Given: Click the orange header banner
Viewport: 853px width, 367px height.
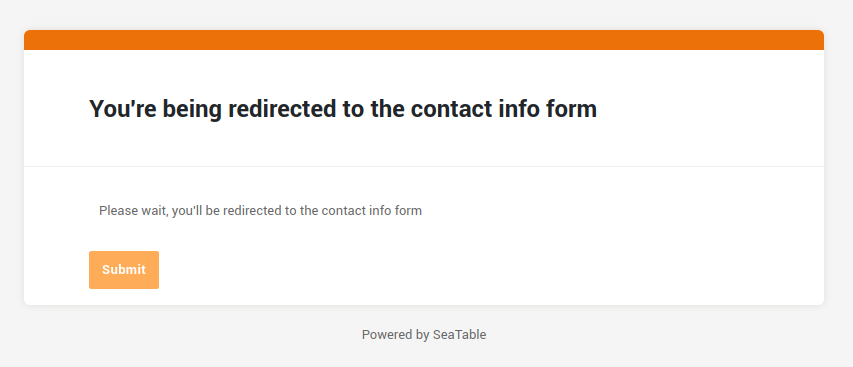Looking at the screenshot, I should click(424, 40).
